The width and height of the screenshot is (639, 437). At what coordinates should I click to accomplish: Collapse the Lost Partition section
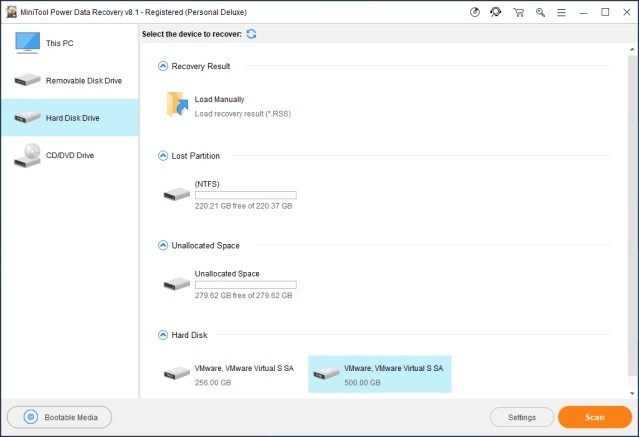pos(163,156)
